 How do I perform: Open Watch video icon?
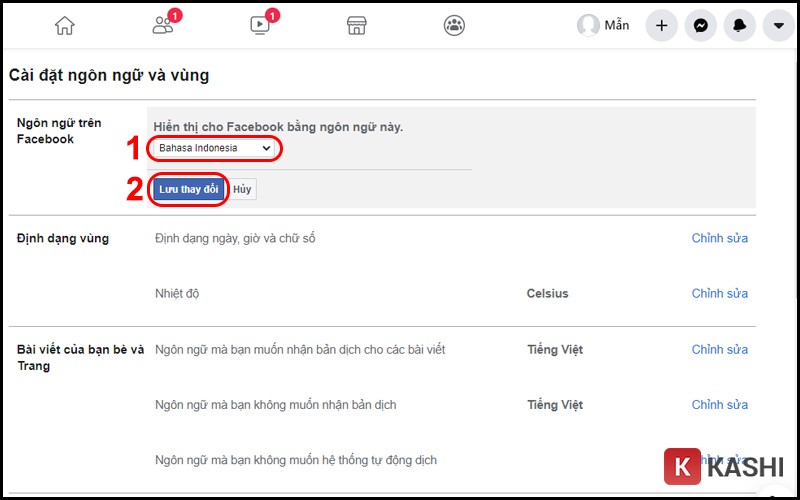260,25
